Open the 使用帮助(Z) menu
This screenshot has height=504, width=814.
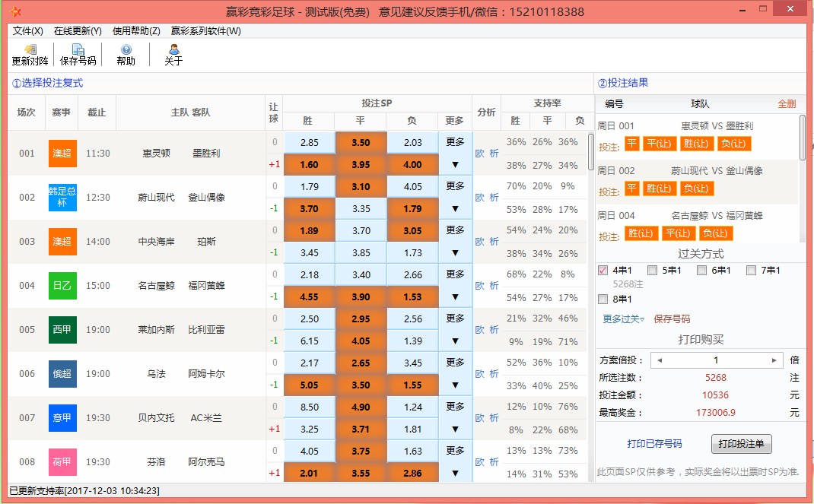tap(136, 31)
